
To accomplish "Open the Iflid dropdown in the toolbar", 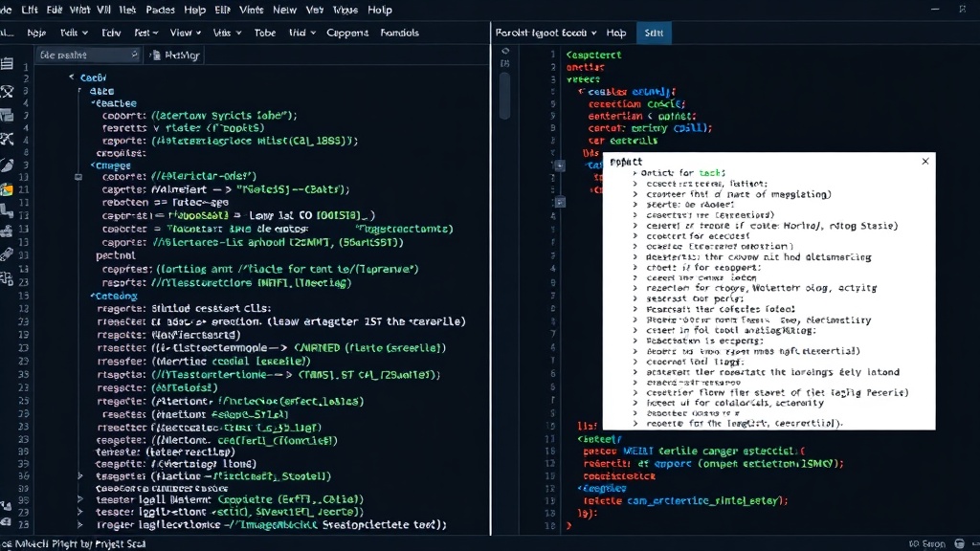I will coord(302,33).
